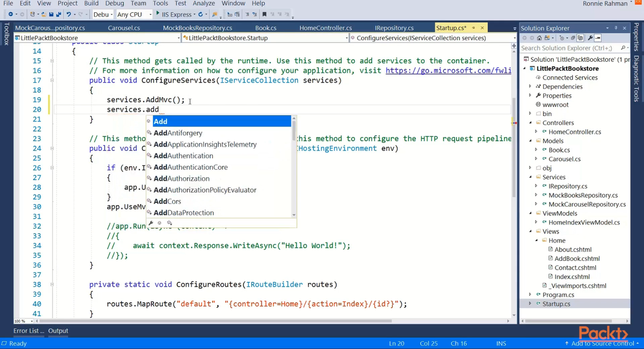This screenshot has width=644, height=349.
Task: Open the Any CPU platform dropdown
Action: 134,14
